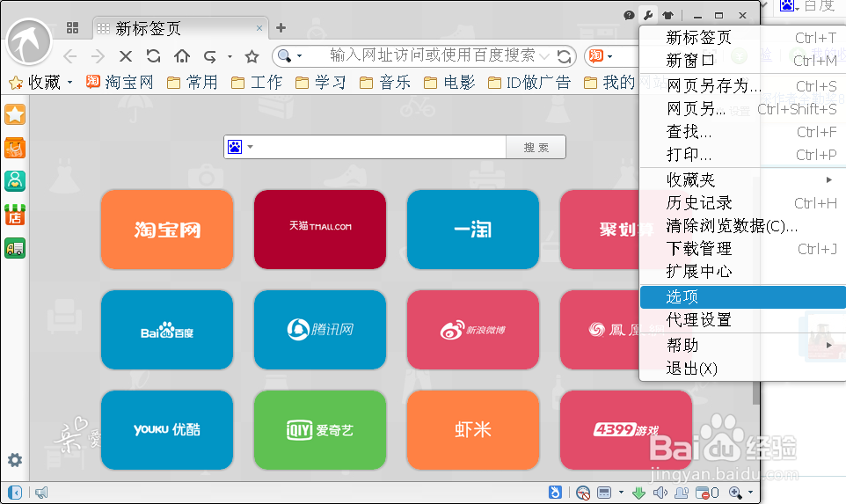Viewport: 846px width, 504px height.
Task: Select 退出(X) menu entry
Action: (742, 369)
